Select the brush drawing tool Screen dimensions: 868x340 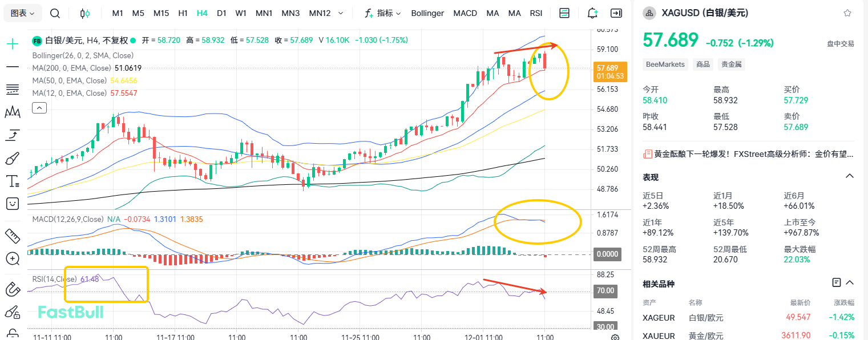tap(12, 158)
